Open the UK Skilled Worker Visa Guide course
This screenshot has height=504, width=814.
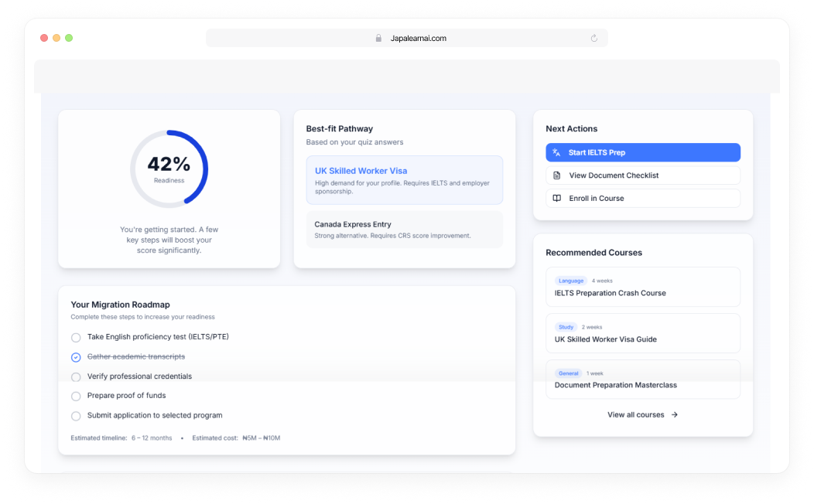pyautogui.click(x=642, y=333)
